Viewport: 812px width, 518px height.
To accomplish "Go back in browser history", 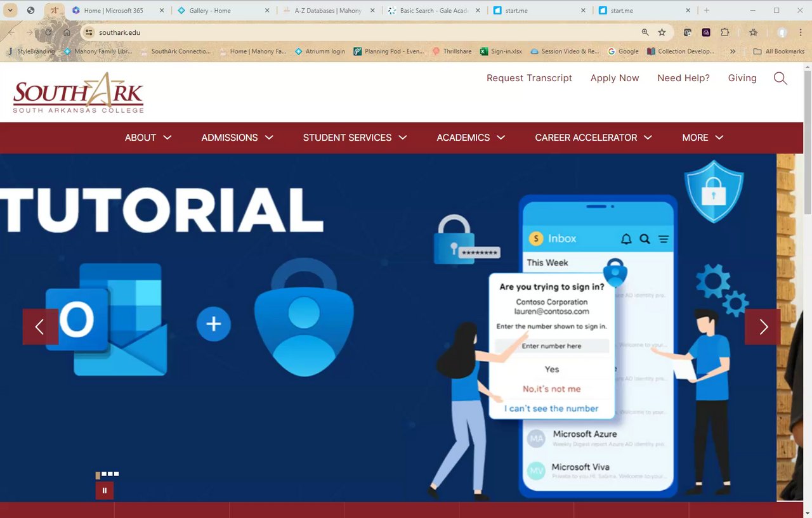I will tap(11, 32).
